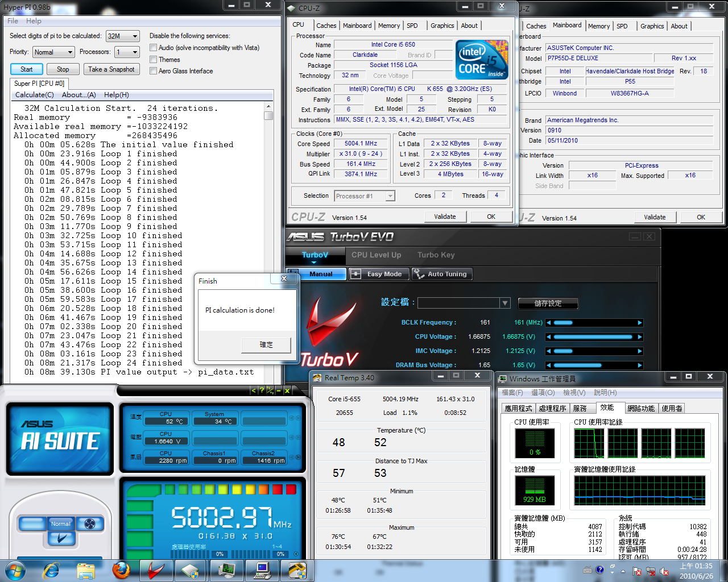Open Turbo Key tab in TurboV EVO

(x=436, y=255)
